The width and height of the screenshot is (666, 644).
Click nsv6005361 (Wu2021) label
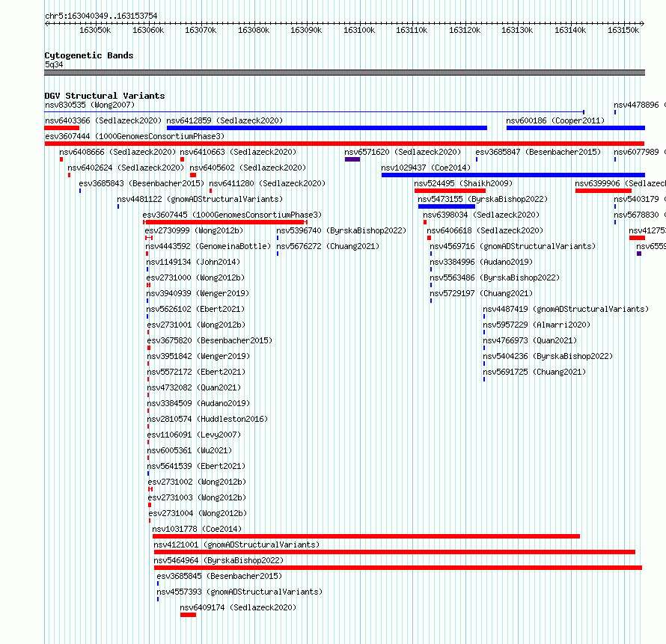(x=189, y=450)
